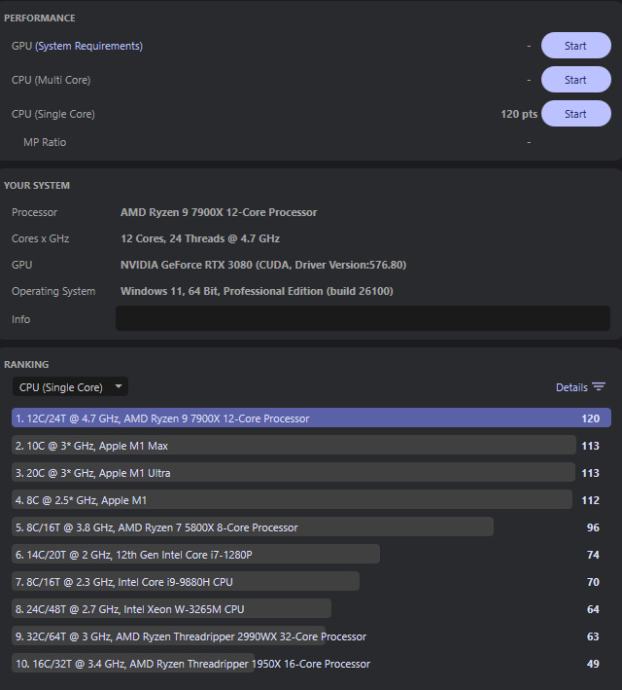Select the Ryzen 7 5800X ranking row
Viewport: 622px width, 690px height.
click(311, 527)
